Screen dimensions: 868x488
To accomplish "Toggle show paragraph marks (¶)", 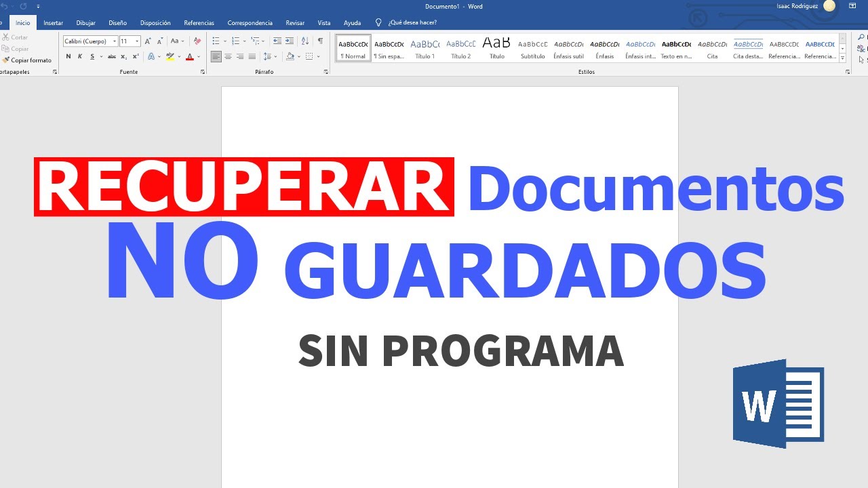I will pyautogui.click(x=321, y=41).
